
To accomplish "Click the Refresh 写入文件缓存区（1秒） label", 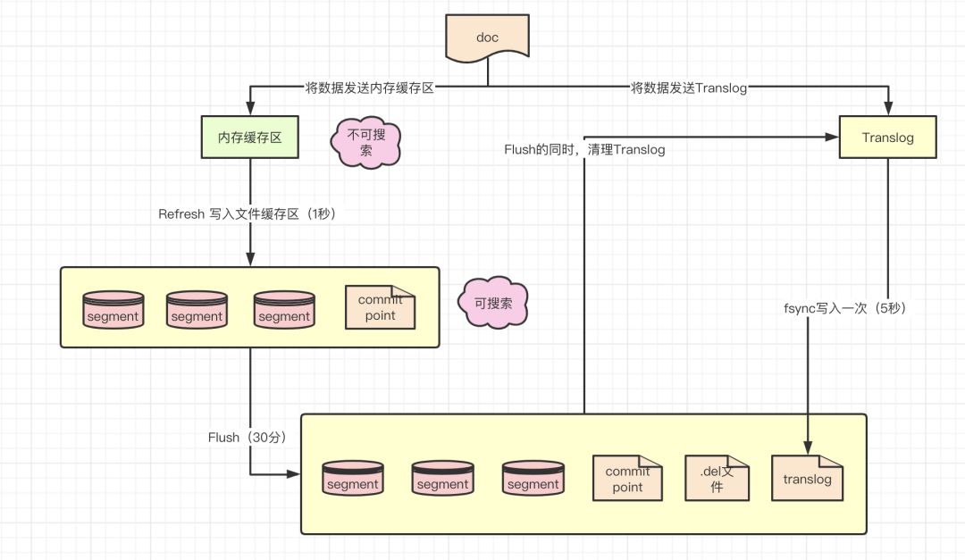I will pos(247,213).
